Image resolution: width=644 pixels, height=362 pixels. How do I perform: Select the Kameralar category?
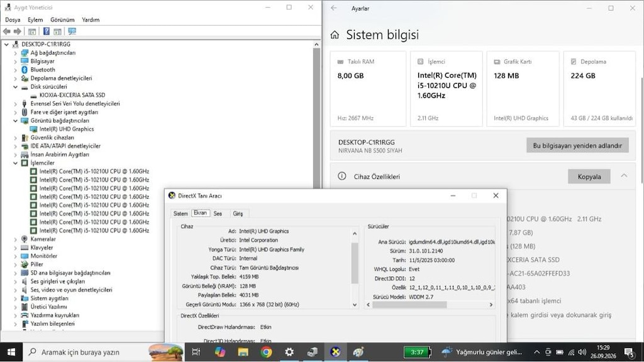coord(43,239)
